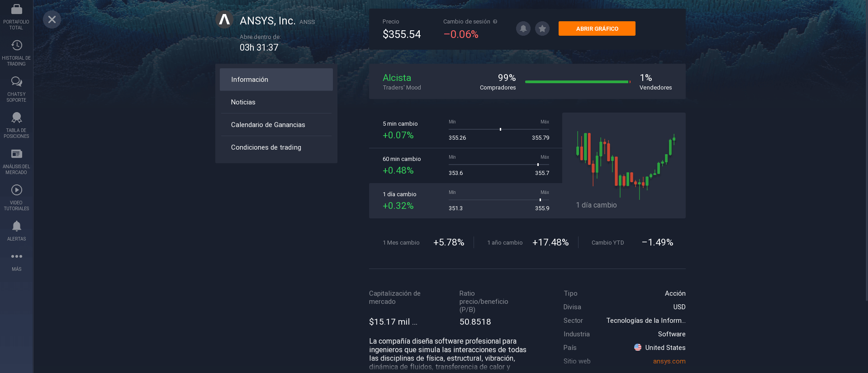Click the USD Divisa value
The image size is (868, 373).
679,307
